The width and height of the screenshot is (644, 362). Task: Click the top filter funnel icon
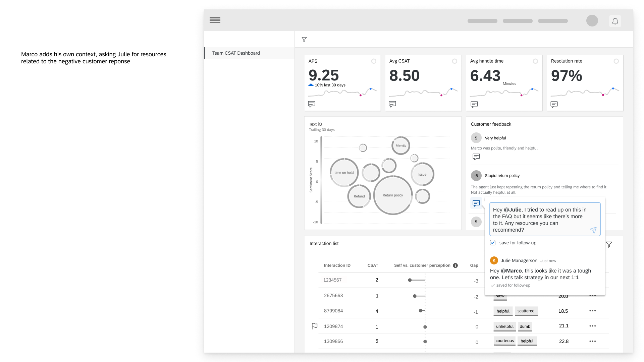[304, 40]
